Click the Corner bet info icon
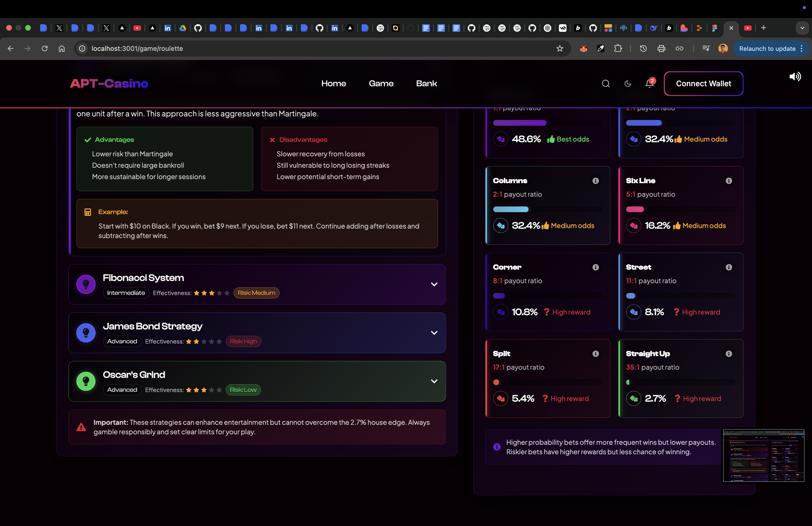The width and height of the screenshot is (812, 526). (x=596, y=267)
